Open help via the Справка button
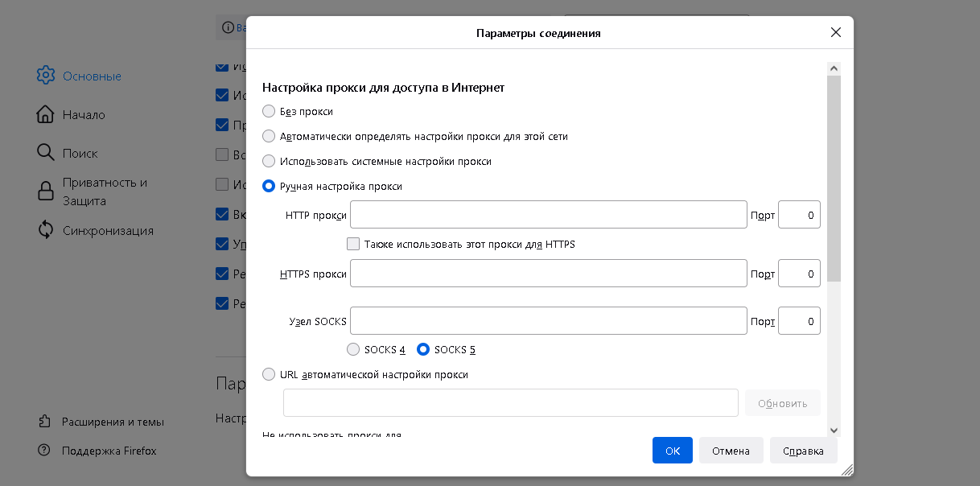980x486 pixels. click(802, 451)
